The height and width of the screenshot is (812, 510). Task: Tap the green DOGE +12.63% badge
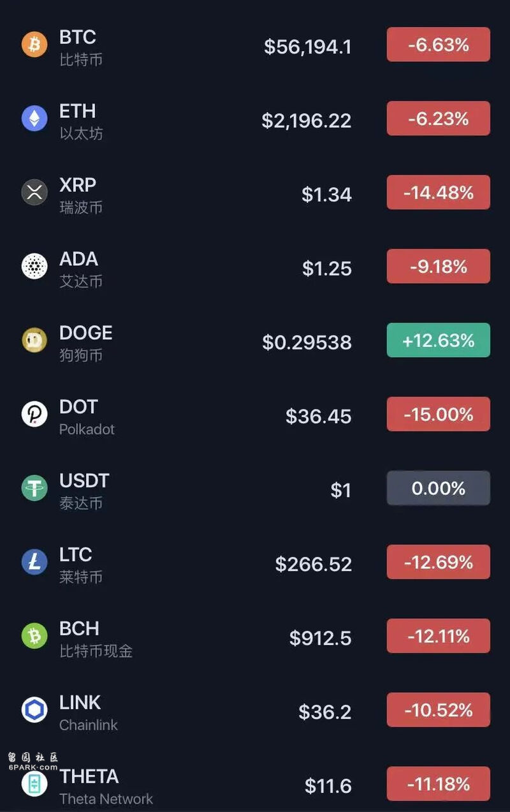[x=439, y=340]
